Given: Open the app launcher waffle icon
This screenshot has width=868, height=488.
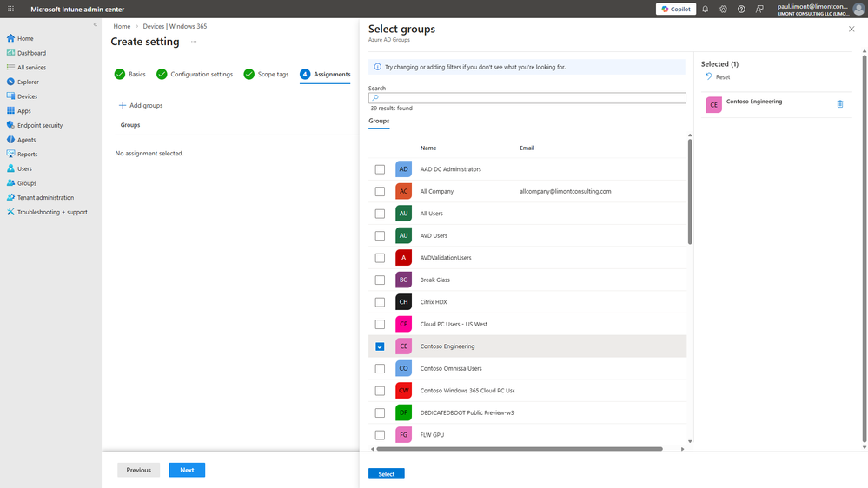Looking at the screenshot, I should tap(10, 9).
